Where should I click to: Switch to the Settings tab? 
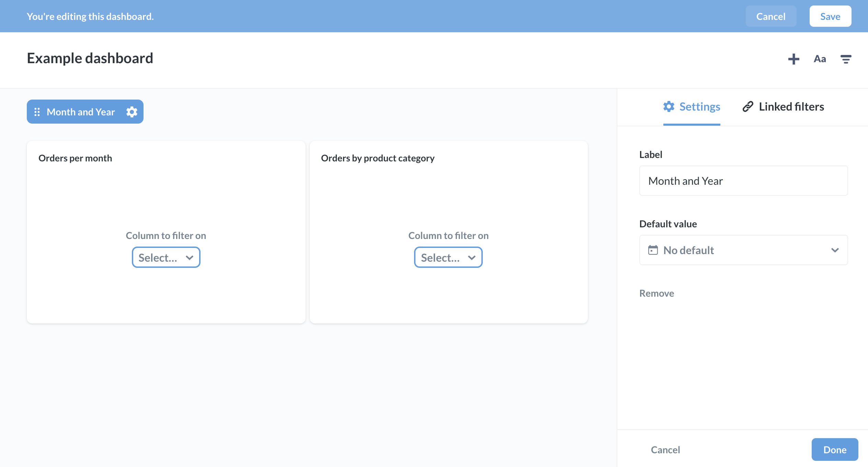pos(699,107)
